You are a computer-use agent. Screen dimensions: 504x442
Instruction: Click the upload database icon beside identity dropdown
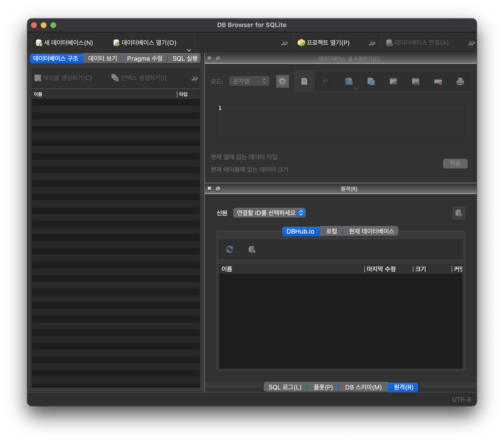point(459,213)
